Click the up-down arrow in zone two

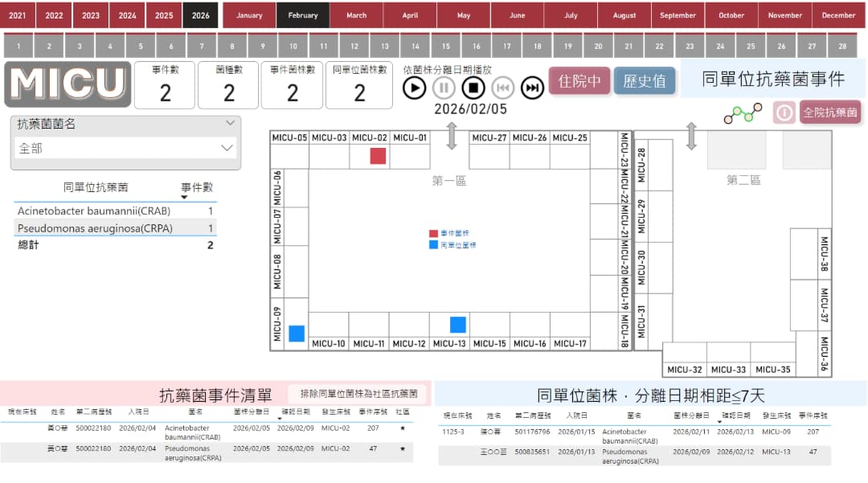(x=691, y=136)
